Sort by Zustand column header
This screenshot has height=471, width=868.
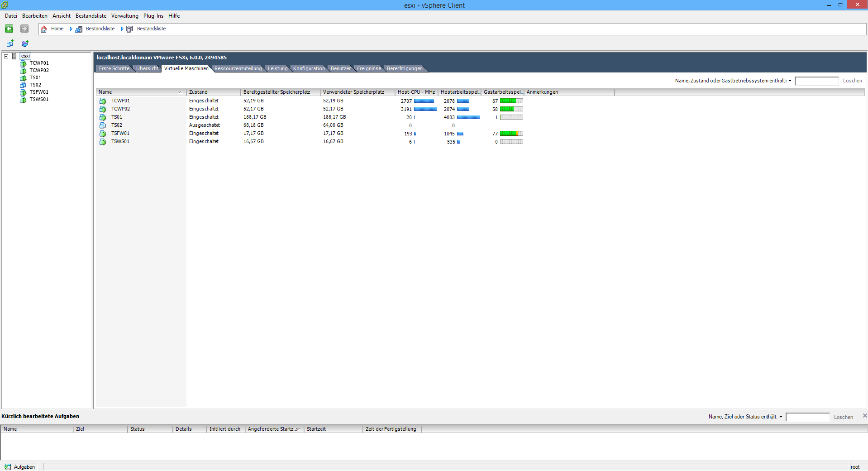tap(213, 92)
